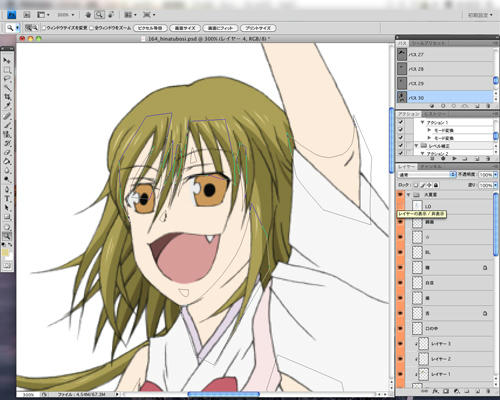Load path as selection icon
Screen dimensions: 500x400
tap(454, 106)
